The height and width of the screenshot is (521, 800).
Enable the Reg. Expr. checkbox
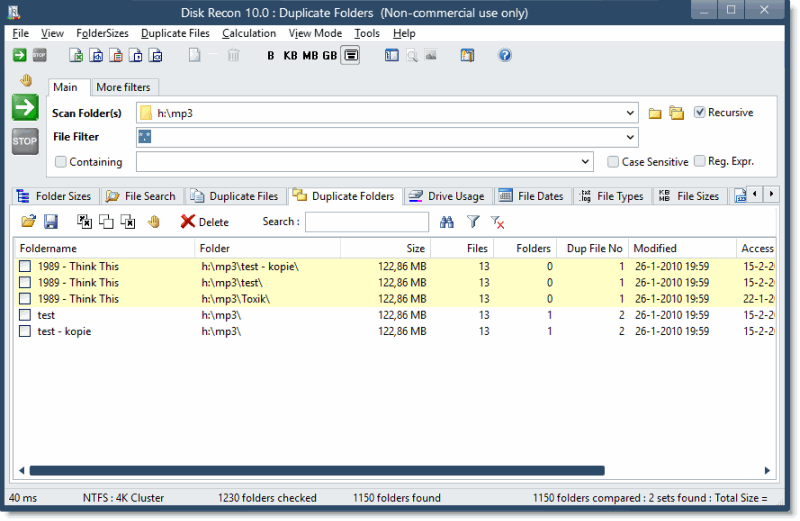699,161
